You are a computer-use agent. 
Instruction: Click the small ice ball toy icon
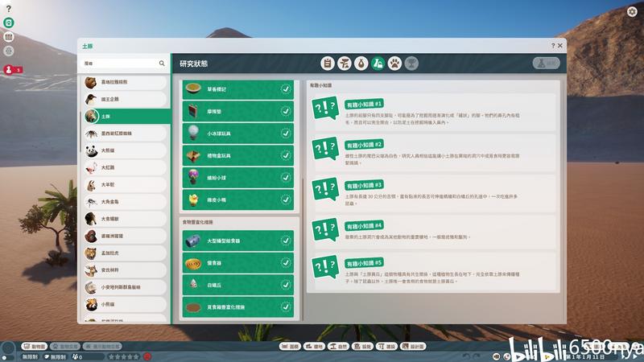point(193,133)
